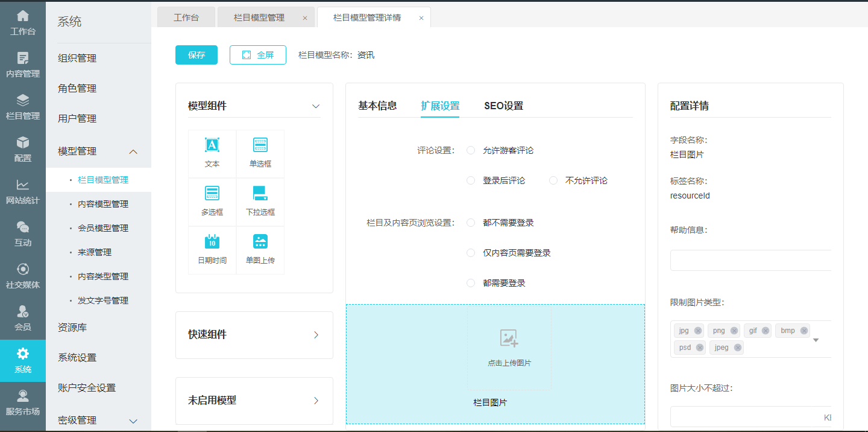Select the 下拉选框 dropdown component icon
The image size is (868, 432).
(x=260, y=194)
